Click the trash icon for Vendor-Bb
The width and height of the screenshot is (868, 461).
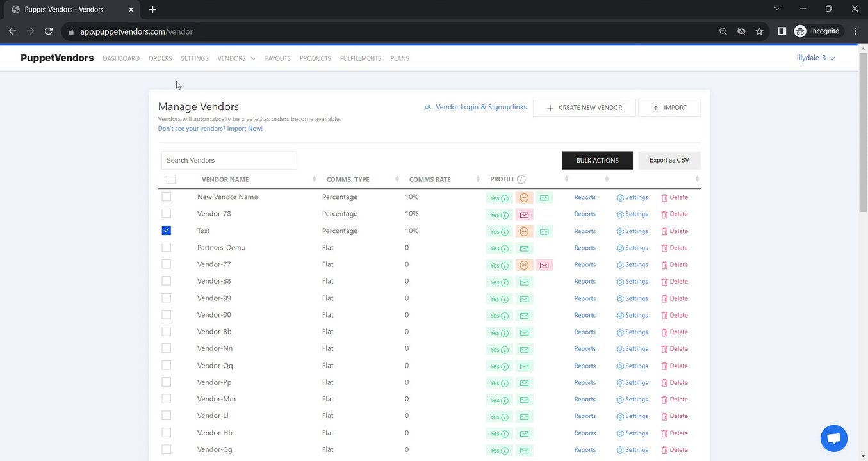[664, 332]
